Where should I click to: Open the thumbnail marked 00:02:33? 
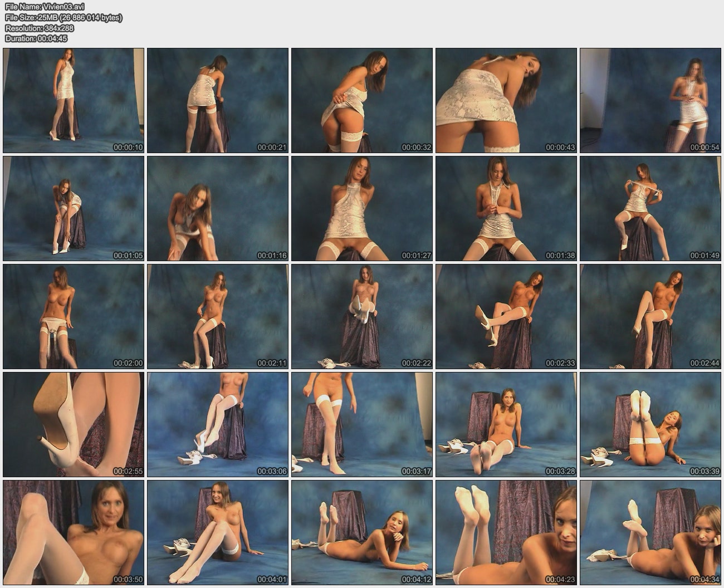click(x=506, y=316)
